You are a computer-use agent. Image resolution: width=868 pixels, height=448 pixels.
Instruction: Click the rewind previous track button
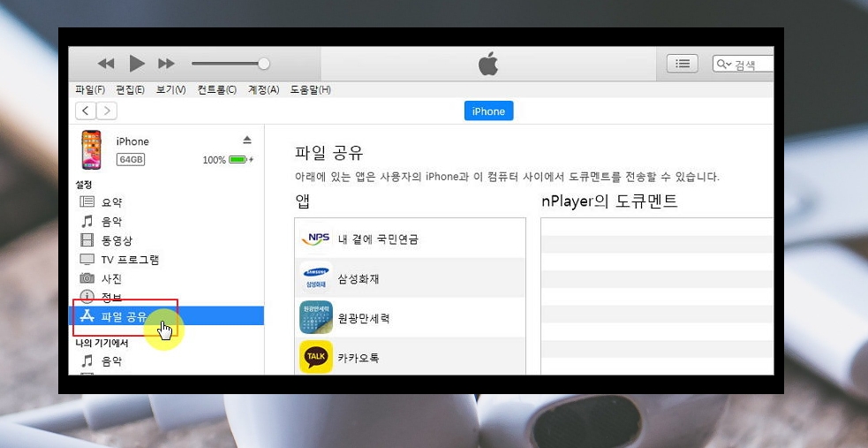point(106,64)
